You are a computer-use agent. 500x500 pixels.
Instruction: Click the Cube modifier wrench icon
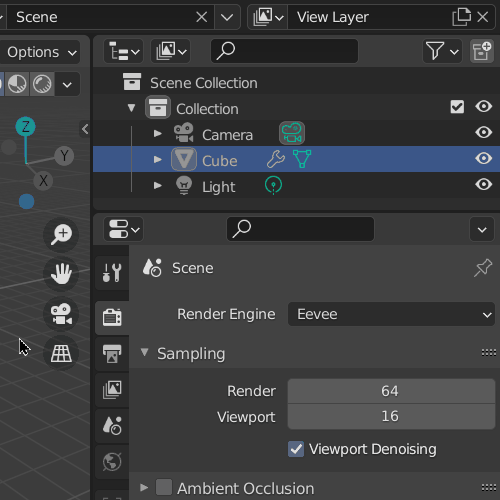[276, 159]
